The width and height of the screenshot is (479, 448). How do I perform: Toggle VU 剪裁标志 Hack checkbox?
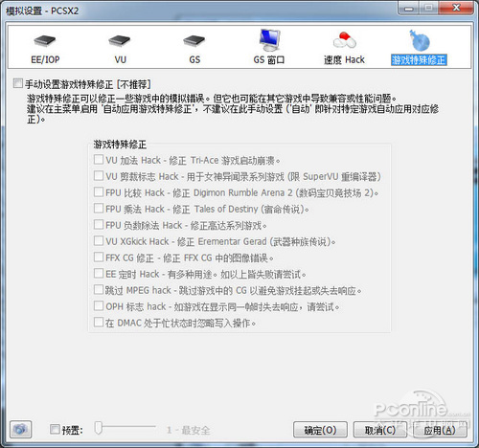pos(99,175)
